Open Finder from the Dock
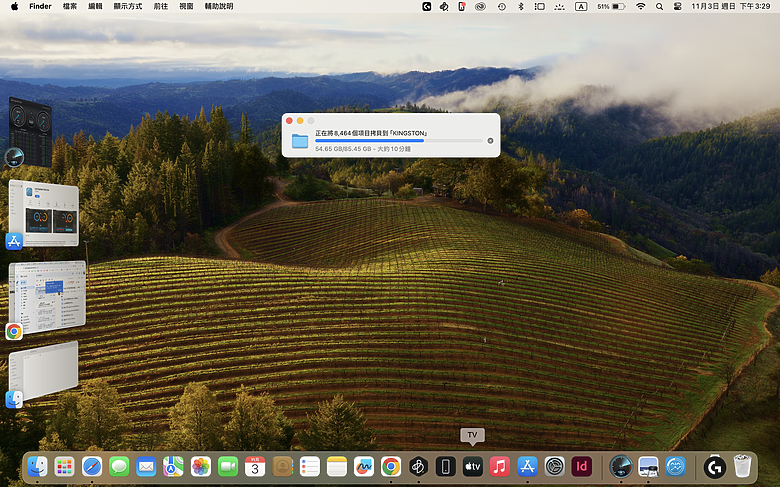Screen dimensions: 780x487 click(37, 467)
